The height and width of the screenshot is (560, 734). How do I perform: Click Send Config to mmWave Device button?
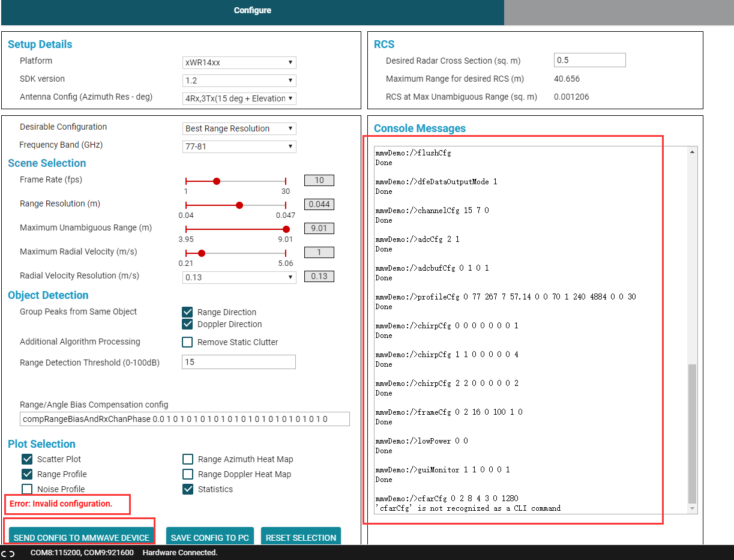pos(82,537)
